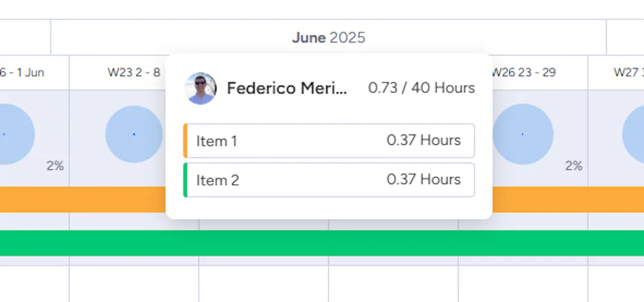Click workload circle under W26

tap(522, 134)
